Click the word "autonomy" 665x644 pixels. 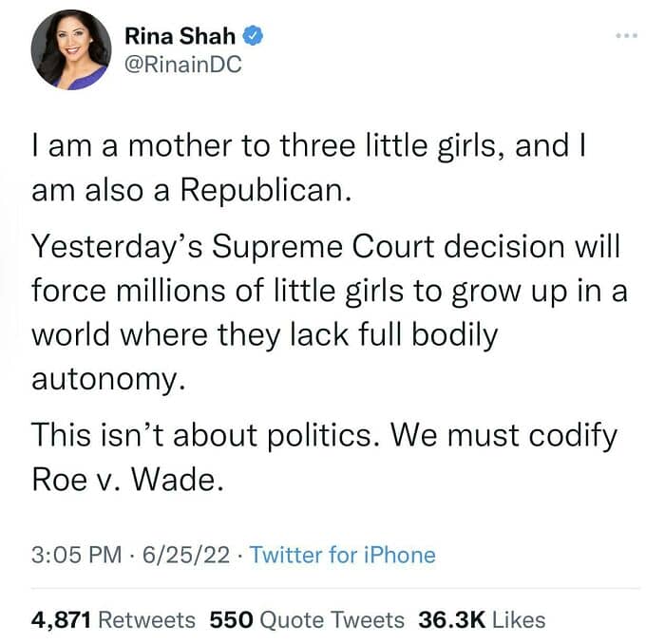click(104, 379)
